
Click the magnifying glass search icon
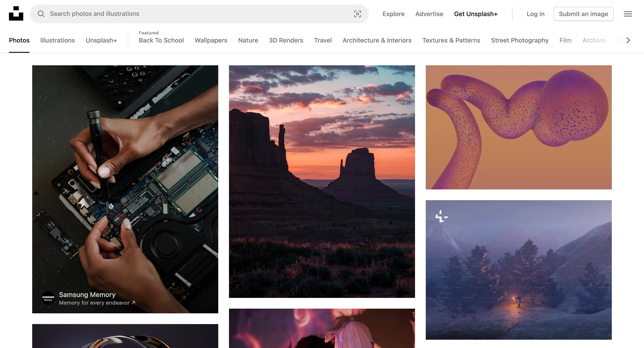click(x=41, y=14)
